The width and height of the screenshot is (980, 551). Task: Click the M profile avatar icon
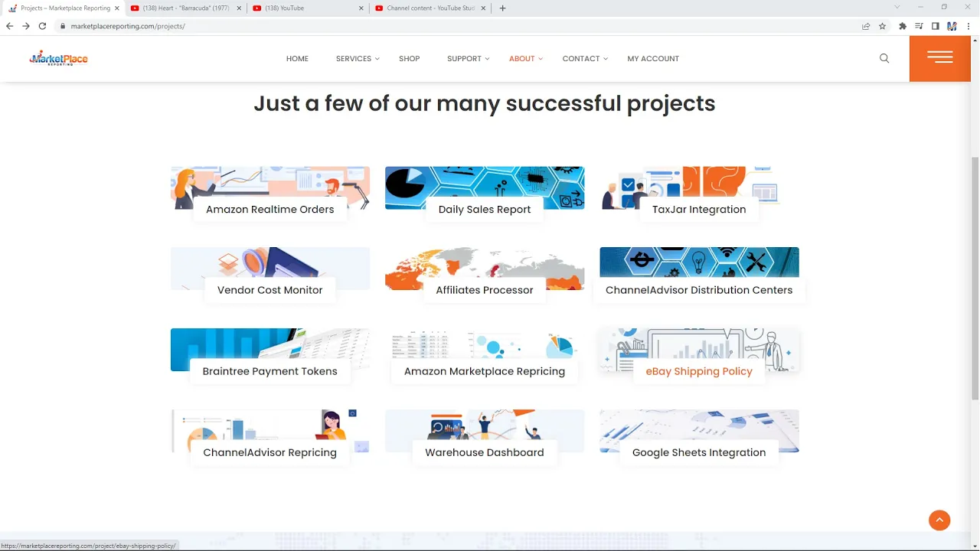(x=952, y=26)
